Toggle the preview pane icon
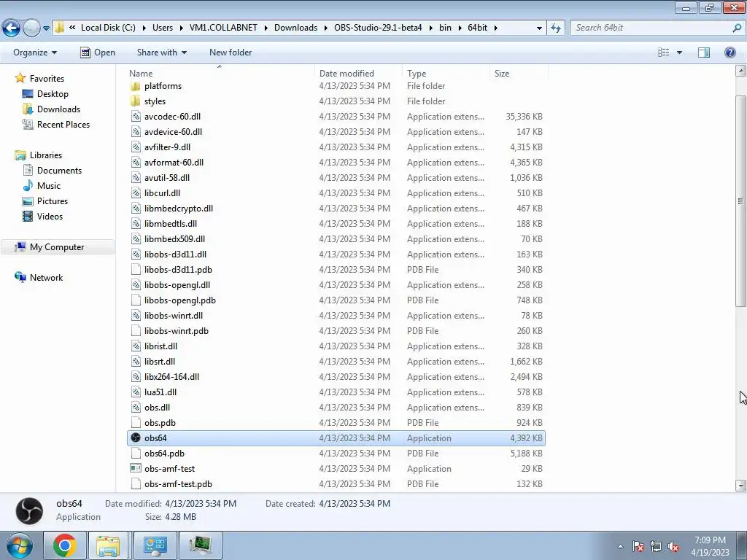This screenshot has height=560, width=747. tap(704, 52)
